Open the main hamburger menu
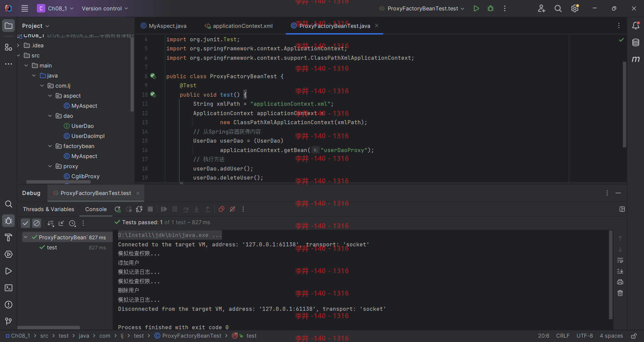Viewport: 644px width, 342px height. [x=25, y=8]
